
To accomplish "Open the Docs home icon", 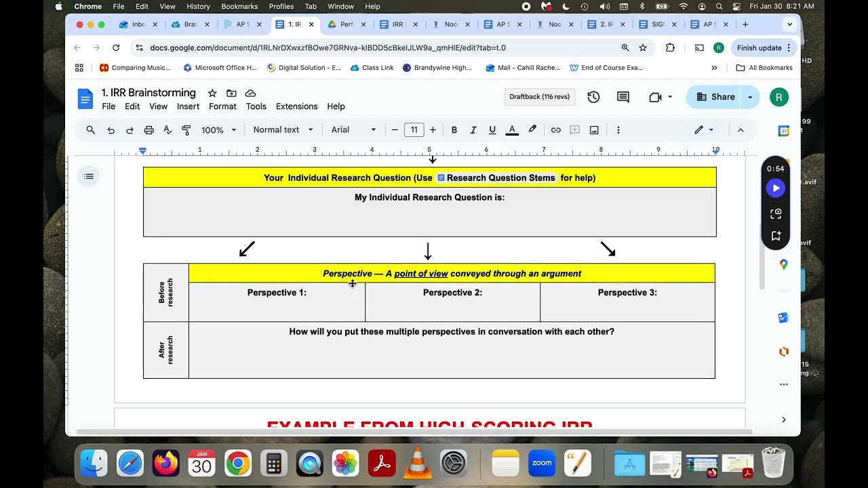I will click(85, 99).
